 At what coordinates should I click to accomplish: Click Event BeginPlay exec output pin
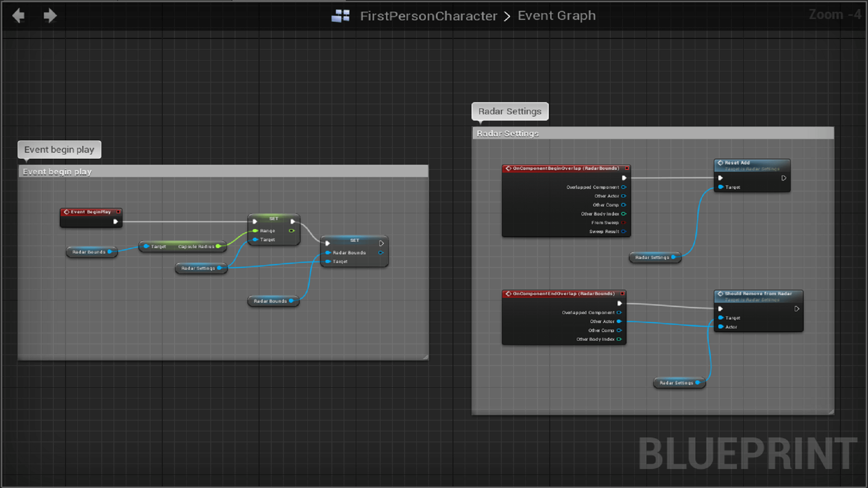click(x=116, y=221)
